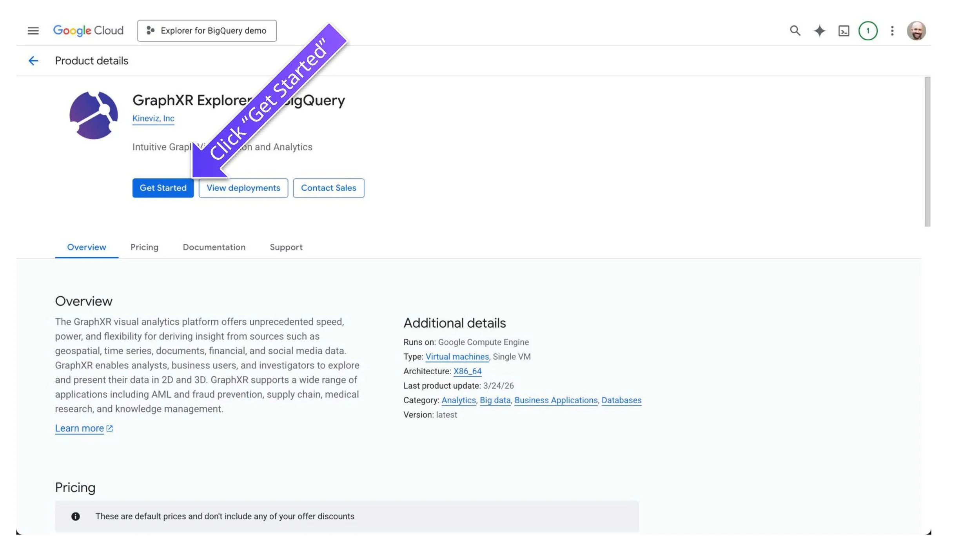Click the GraphXR product logo
980x551 pixels.
click(x=94, y=115)
